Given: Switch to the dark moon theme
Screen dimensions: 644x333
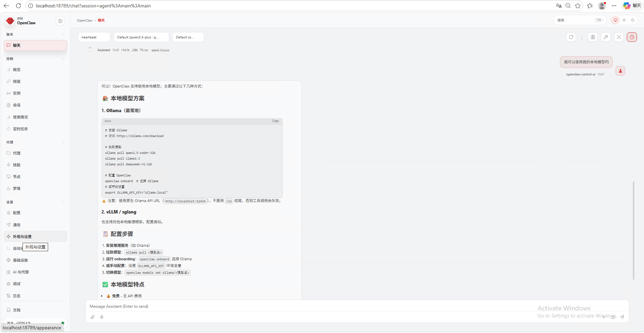Looking at the screenshot, I should 633,20.
